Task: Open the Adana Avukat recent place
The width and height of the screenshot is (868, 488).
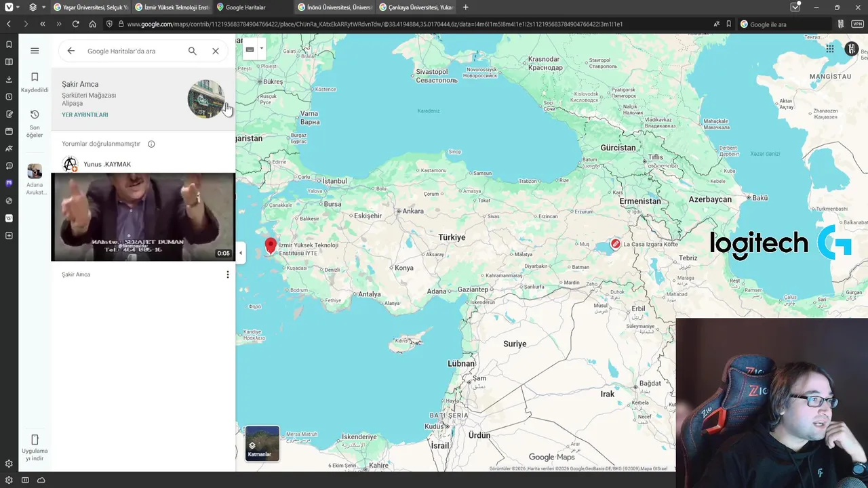Action: coord(35,180)
